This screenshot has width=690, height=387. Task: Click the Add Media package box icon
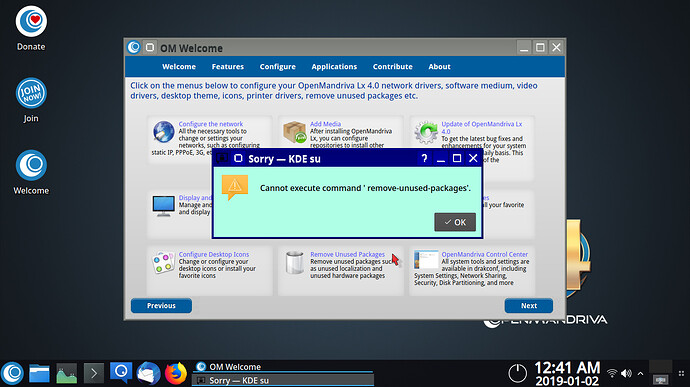pos(294,132)
